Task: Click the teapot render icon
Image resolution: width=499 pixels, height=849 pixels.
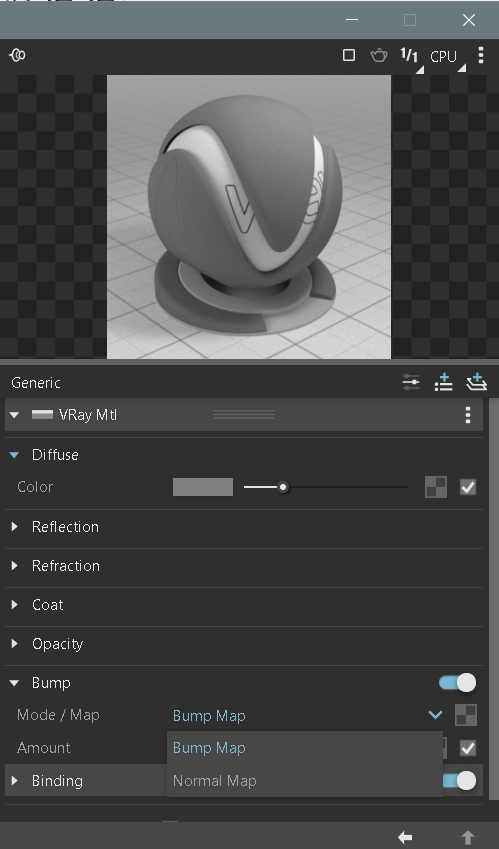Action: [x=379, y=55]
